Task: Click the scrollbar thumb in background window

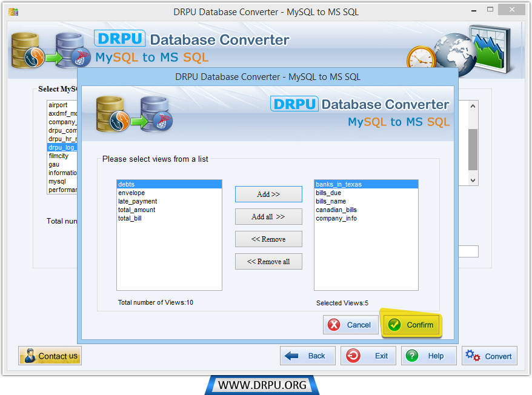Action: click(x=473, y=149)
